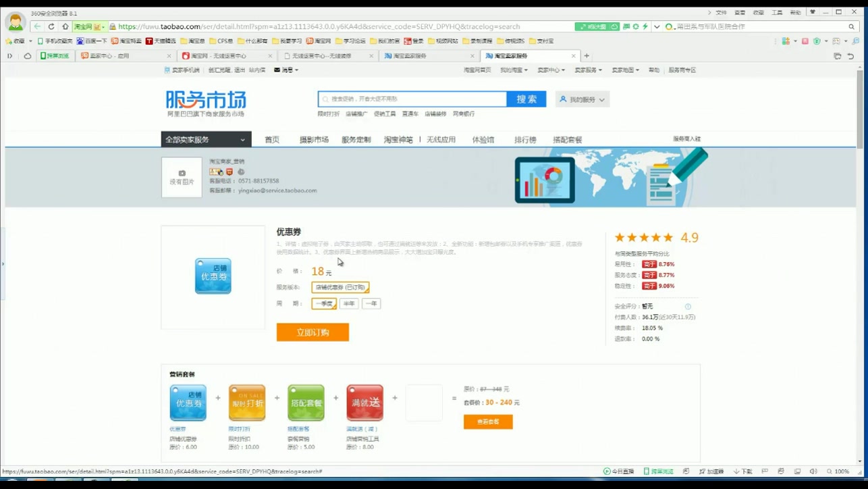Viewport: 868px width, 489px height.
Task: Click the 收藏 star favorites icon
Action: [x=9, y=41]
